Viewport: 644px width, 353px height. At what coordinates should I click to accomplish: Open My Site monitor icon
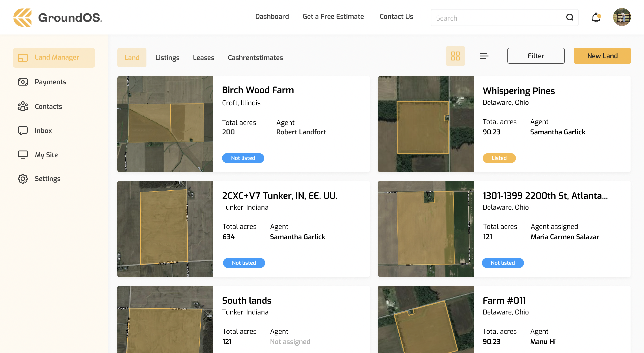(23, 155)
